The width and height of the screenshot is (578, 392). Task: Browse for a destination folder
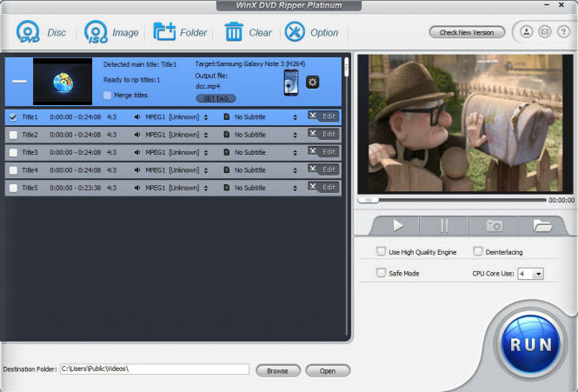click(278, 370)
